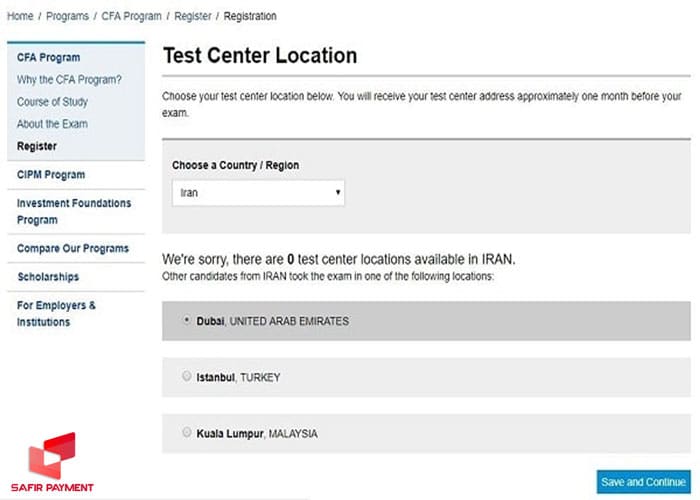Screen dimensions: 700x500
Task: Click Register in the left sidebar
Action: point(37,146)
